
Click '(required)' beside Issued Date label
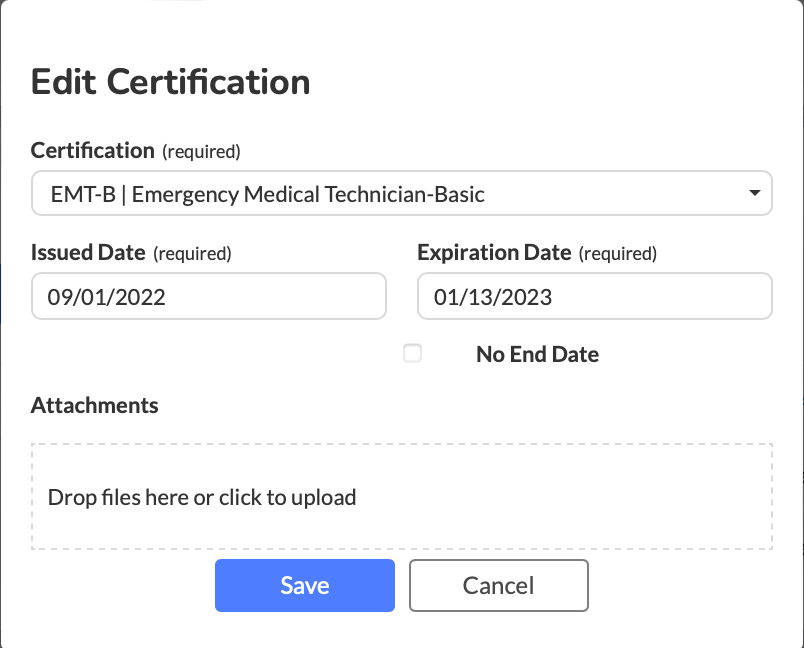tap(192, 254)
